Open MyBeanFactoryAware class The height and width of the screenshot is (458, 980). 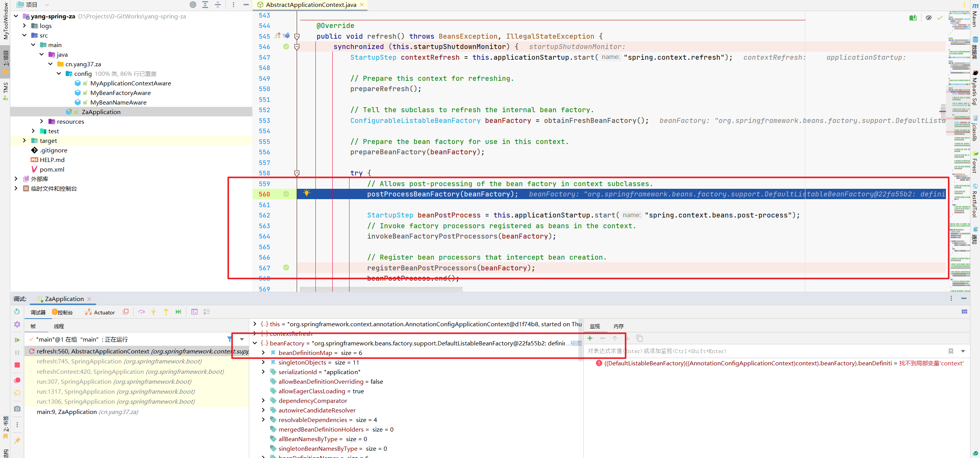point(121,93)
